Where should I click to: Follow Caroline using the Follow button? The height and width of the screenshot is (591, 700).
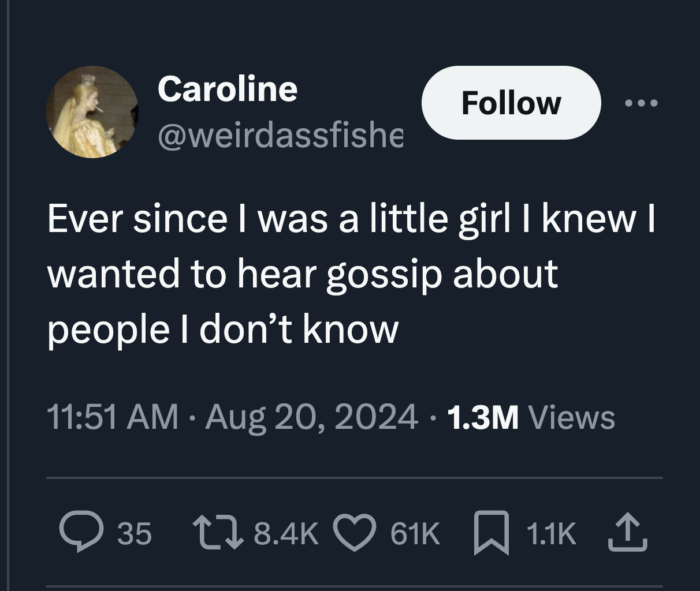point(511,104)
